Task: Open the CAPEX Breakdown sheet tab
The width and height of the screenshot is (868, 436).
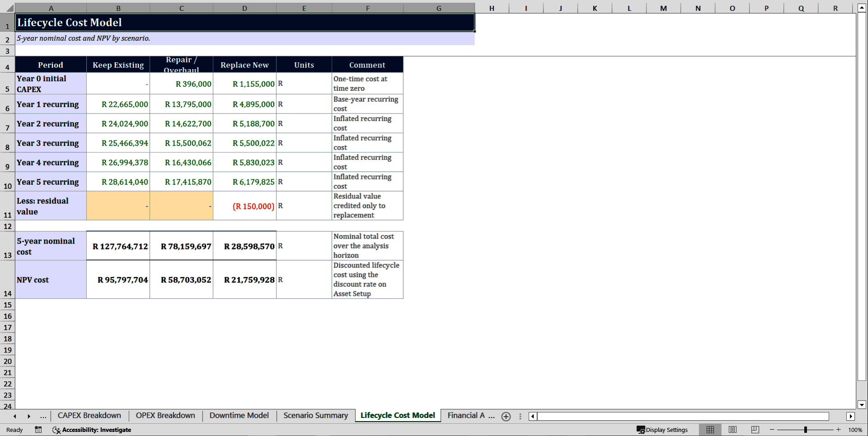Action: [x=90, y=416]
